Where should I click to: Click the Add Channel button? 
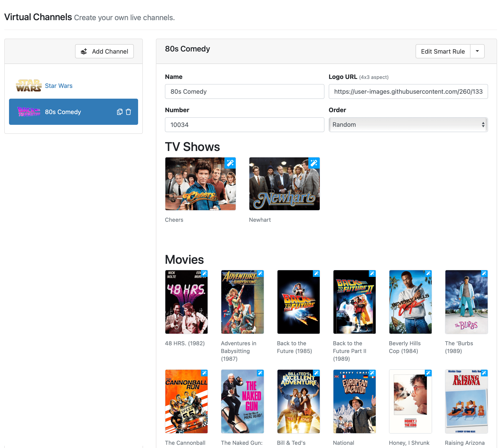[x=104, y=51]
